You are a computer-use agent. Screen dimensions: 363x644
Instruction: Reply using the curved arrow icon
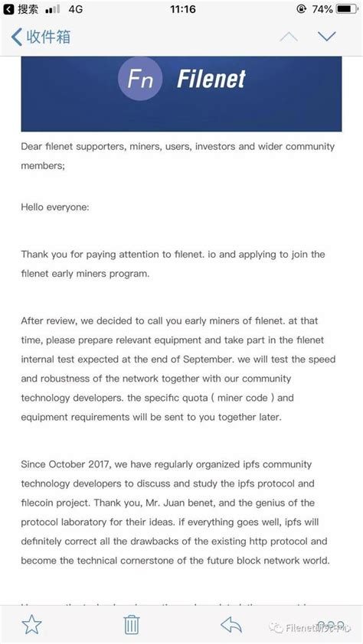click(231, 625)
